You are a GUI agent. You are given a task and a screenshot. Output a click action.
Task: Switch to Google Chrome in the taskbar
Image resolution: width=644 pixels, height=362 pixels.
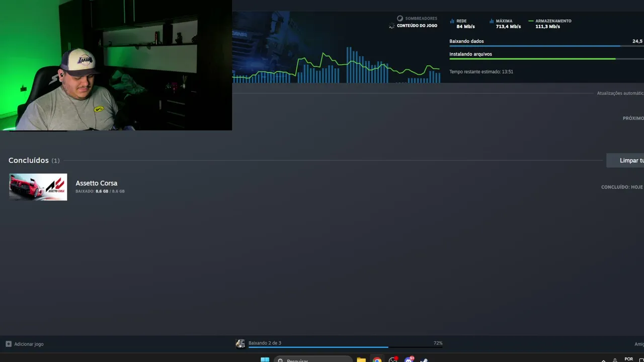(377, 359)
